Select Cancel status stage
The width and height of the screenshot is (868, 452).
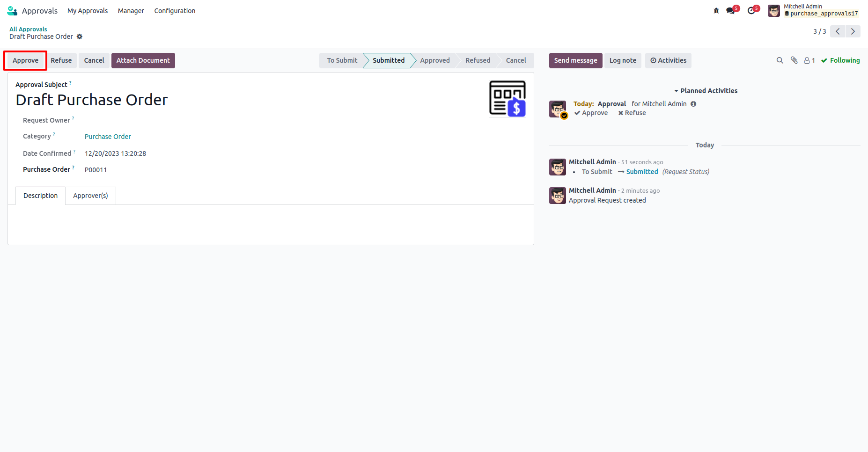pyautogui.click(x=516, y=60)
